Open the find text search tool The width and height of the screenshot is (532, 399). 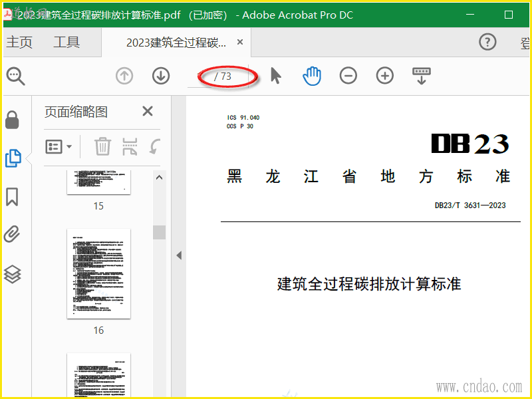15,76
